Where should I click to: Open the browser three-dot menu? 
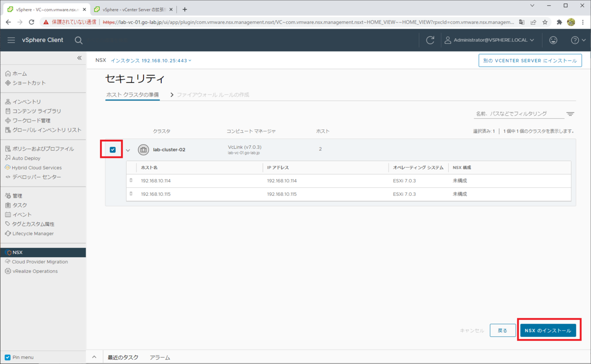(583, 22)
